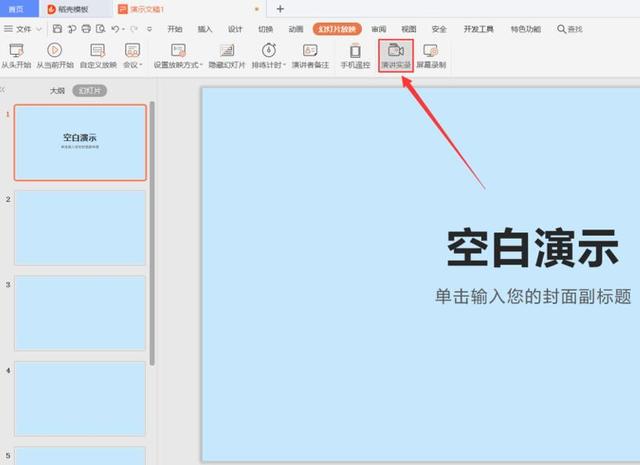Click the 会议 meeting icon
This screenshot has width=640, height=465.
[x=132, y=51]
